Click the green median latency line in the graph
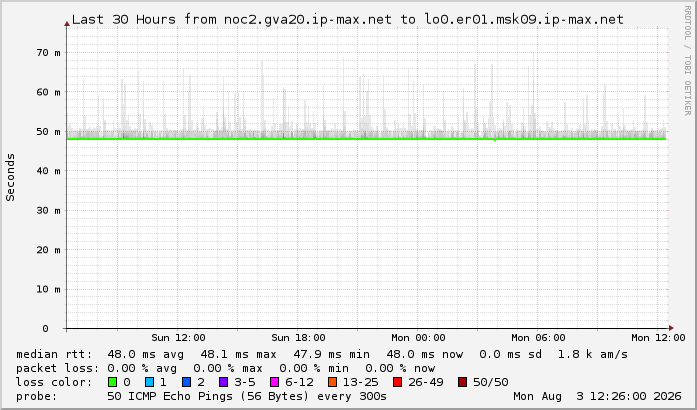The image size is (697, 410). click(x=366, y=139)
